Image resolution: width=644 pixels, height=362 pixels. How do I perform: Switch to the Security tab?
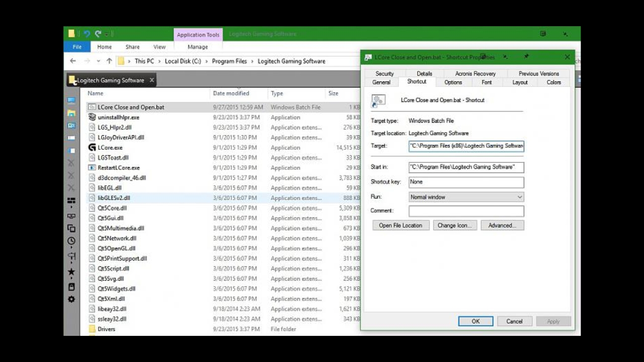click(384, 73)
